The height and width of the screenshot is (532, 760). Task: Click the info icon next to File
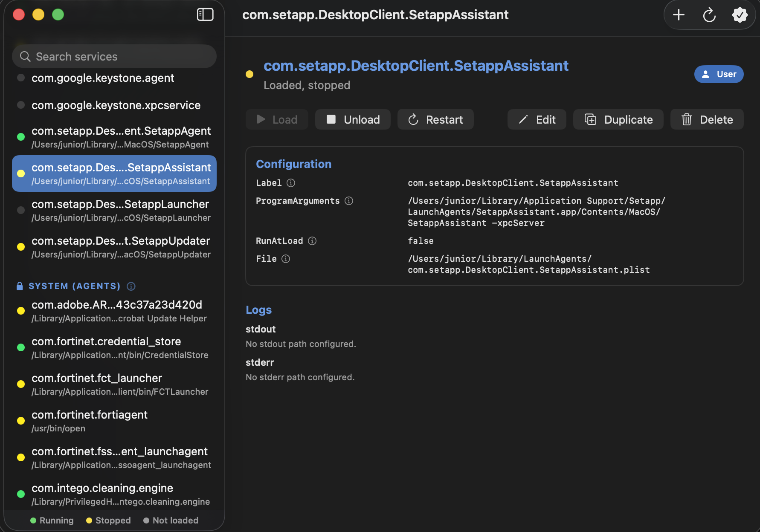point(286,259)
